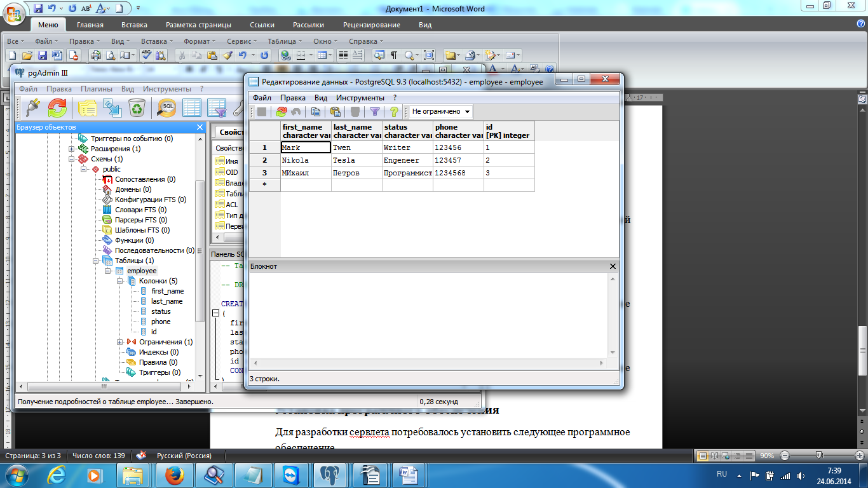Viewport: 868px width, 488px height.
Task: Click Word zoom slider handle
Action: point(819,456)
